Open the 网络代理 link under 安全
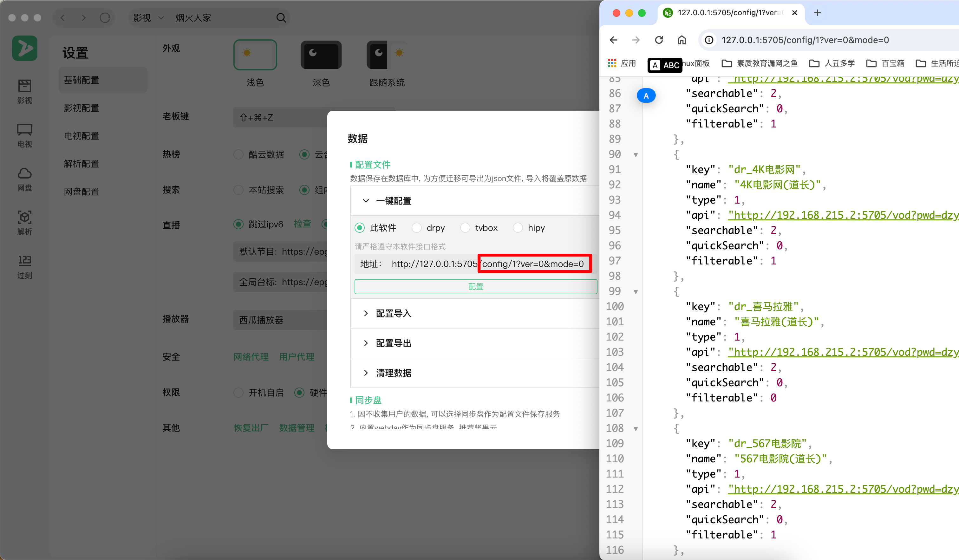Viewport: 959px width, 560px height. pyautogui.click(x=251, y=356)
